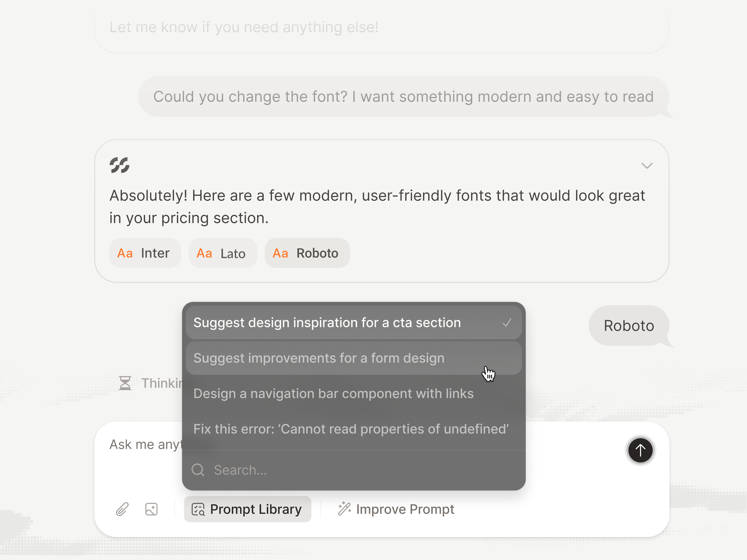This screenshot has height=560, width=747.
Task: Toggle the Prompt Library dropdown button
Action: 247,509
